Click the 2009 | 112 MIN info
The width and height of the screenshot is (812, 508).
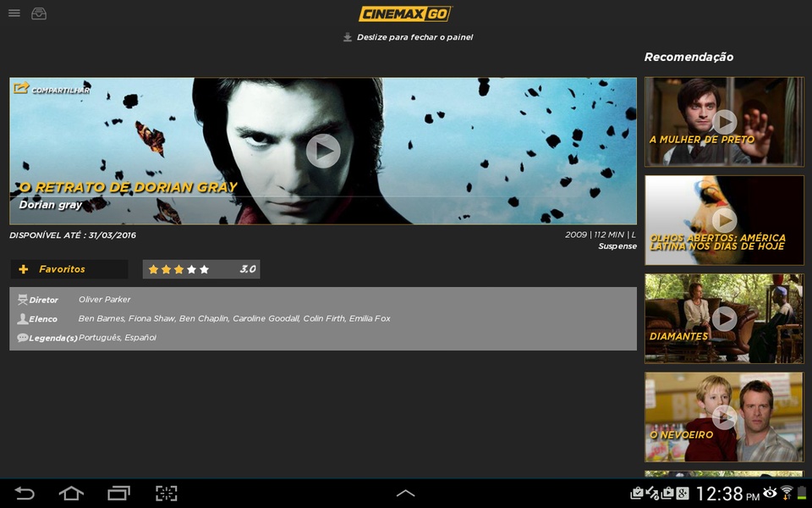pos(601,235)
